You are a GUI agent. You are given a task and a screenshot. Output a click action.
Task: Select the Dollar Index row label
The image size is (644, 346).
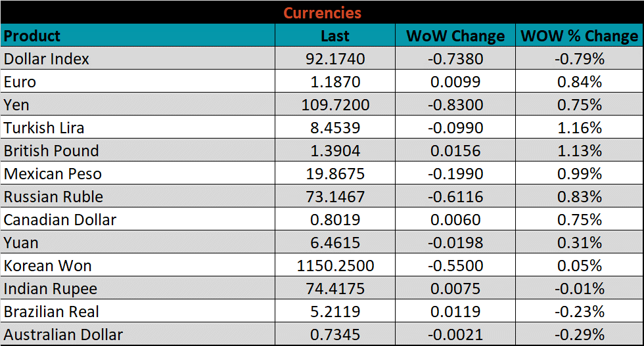[x=47, y=59]
